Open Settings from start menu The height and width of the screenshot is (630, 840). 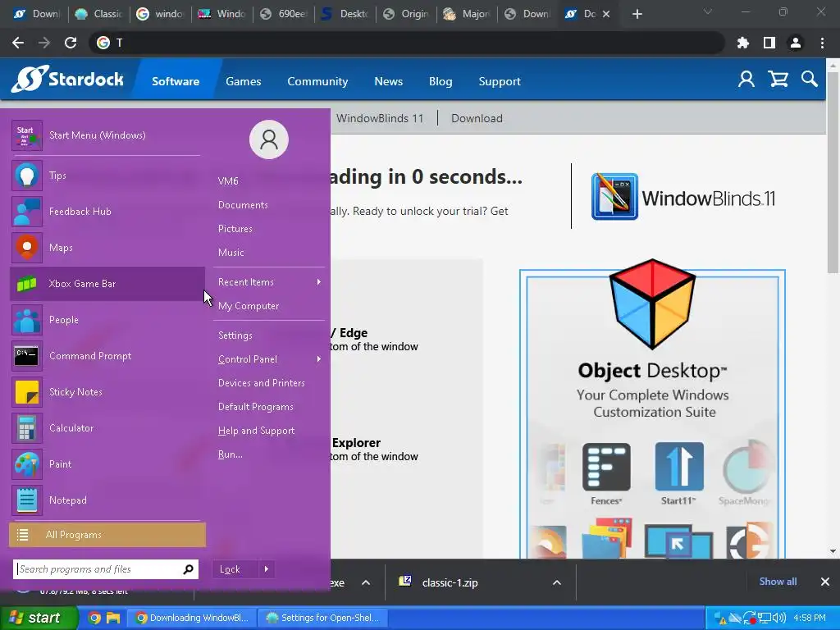pos(235,336)
